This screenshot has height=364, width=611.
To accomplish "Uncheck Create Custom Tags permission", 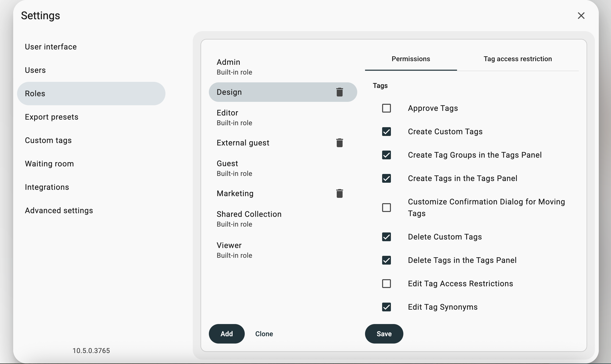I will [x=386, y=132].
